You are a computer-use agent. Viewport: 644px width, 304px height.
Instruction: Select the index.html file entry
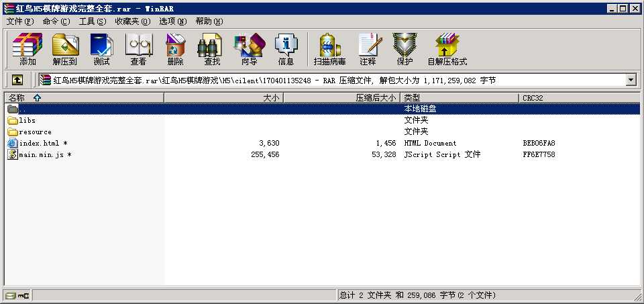pos(40,143)
